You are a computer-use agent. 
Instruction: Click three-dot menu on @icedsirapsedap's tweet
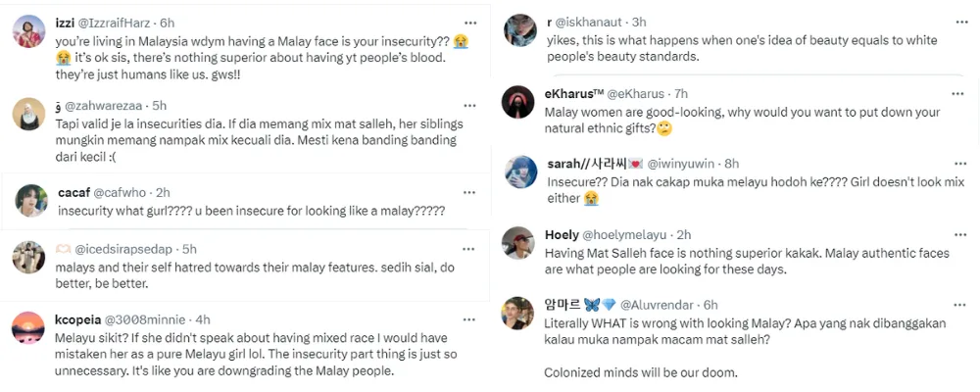point(471,249)
